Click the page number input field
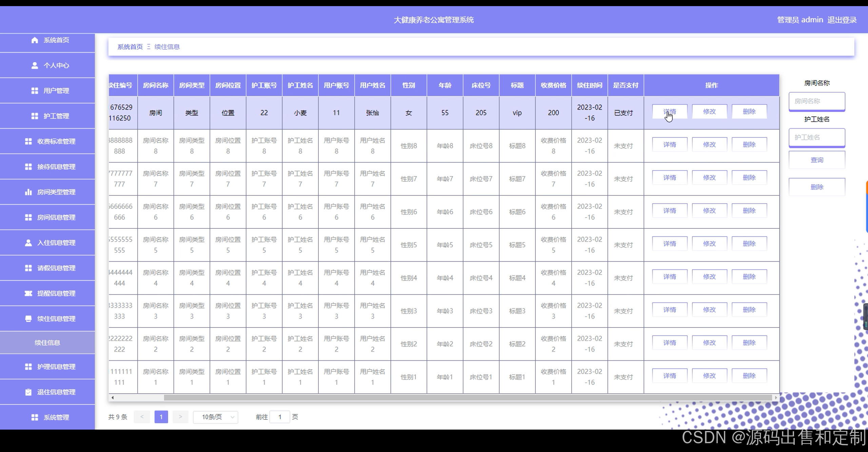The width and height of the screenshot is (868, 452). pyautogui.click(x=280, y=417)
